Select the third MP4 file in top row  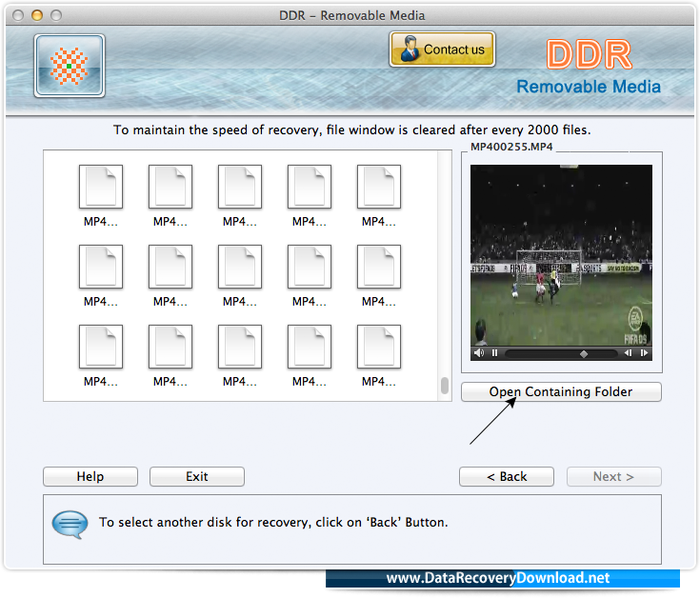tap(240, 196)
